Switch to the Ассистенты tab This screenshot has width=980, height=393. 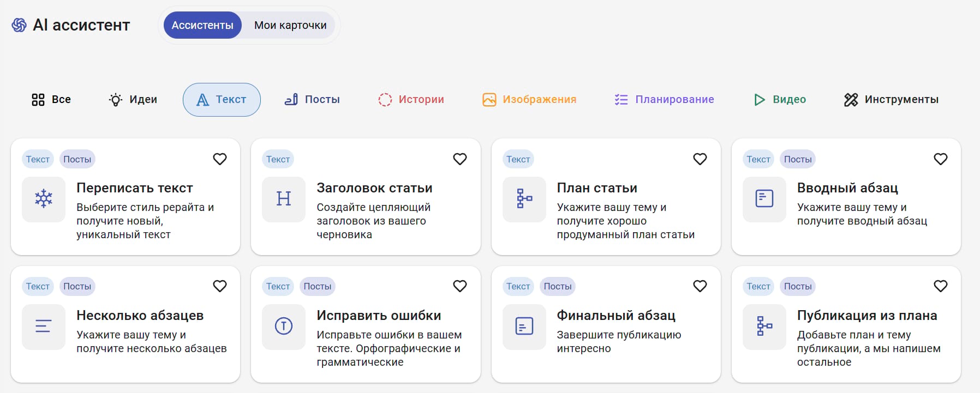(x=202, y=25)
